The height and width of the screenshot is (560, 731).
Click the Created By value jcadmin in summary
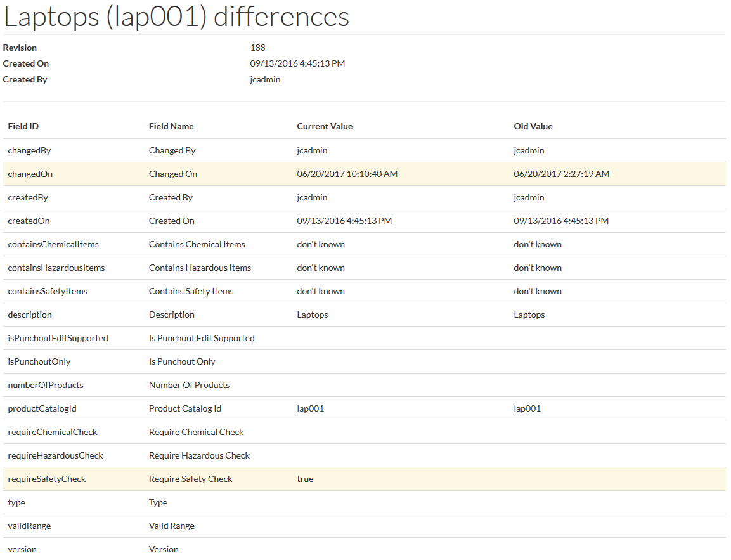point(265,79)
